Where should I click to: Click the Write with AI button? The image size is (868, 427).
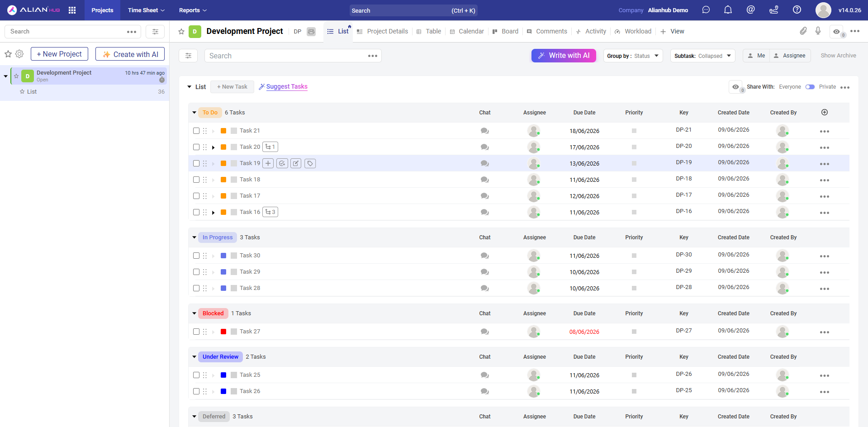[x=564, y=56]
